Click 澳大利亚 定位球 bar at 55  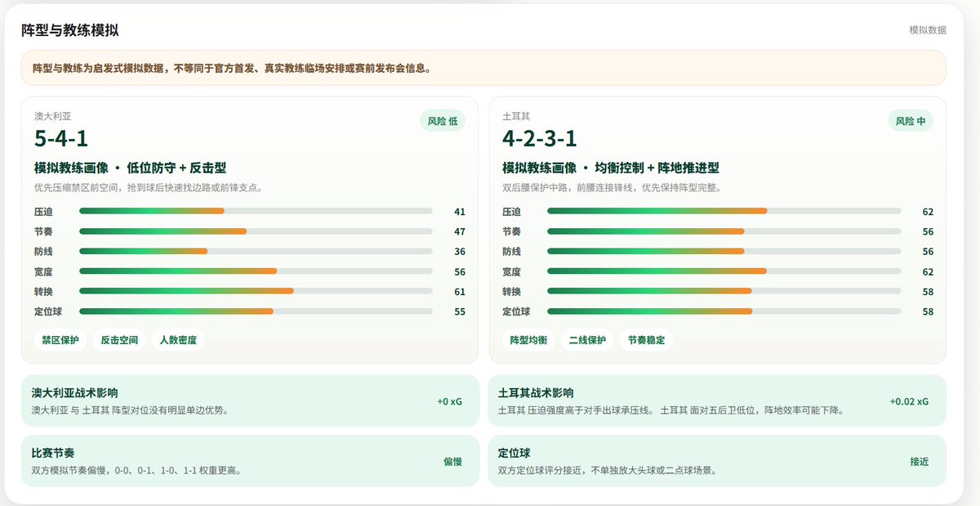[x=256, y=311]
